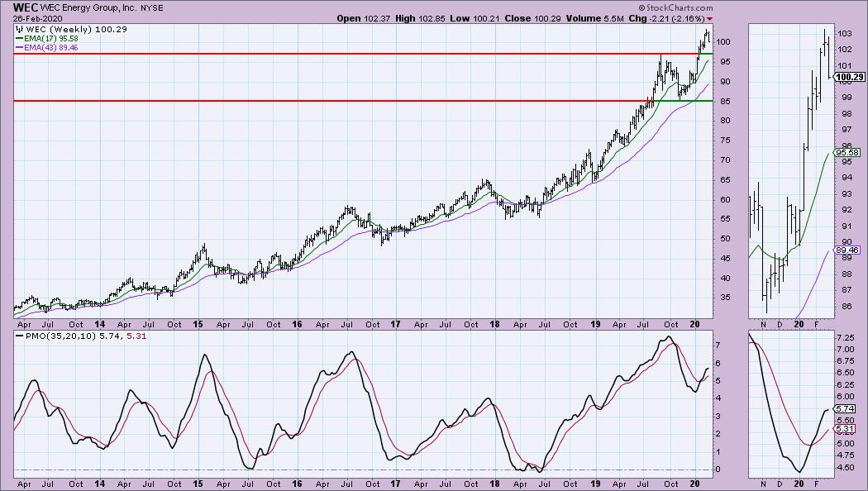Click the 4.50 level on PMO zoom axis
The height and width of the screenshot is (491, 868).
(x=846, y=467)
